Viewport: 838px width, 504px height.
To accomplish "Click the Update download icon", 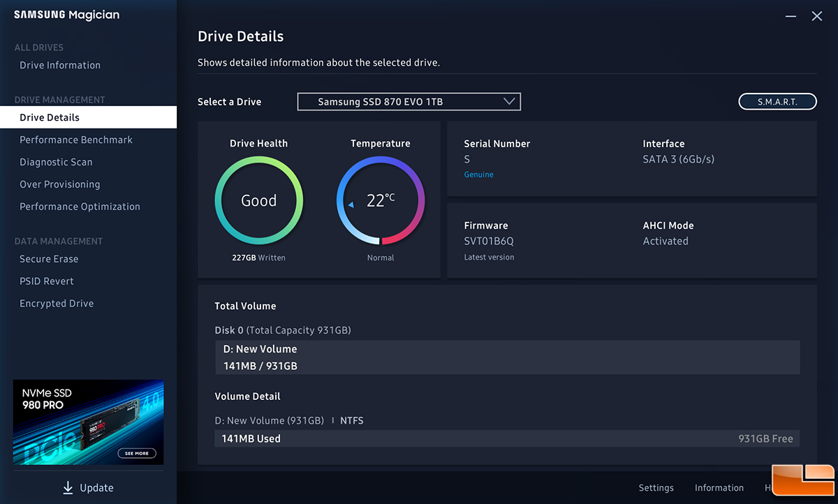I will point(68,487).
